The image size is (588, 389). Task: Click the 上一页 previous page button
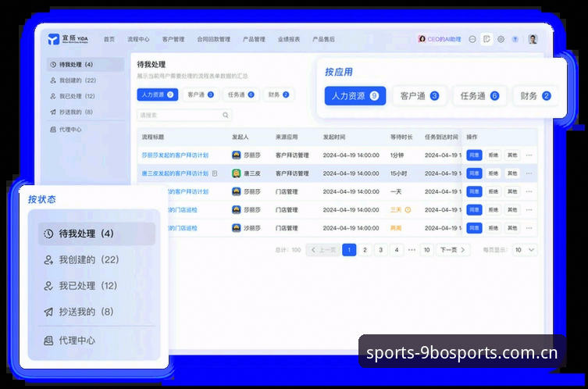323,250
